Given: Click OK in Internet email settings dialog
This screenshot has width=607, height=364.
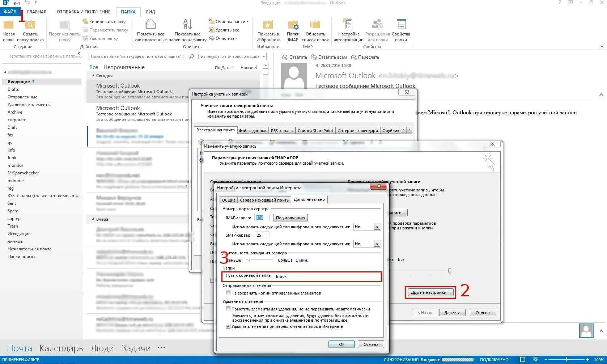Looking at the screenshot, I should click(341, 344).
